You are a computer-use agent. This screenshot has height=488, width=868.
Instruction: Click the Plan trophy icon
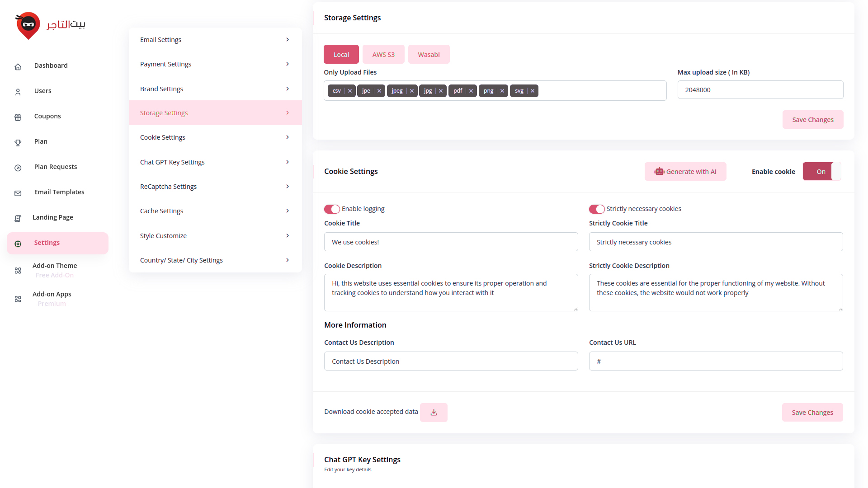pyautogui.click(x=18, y=143)
